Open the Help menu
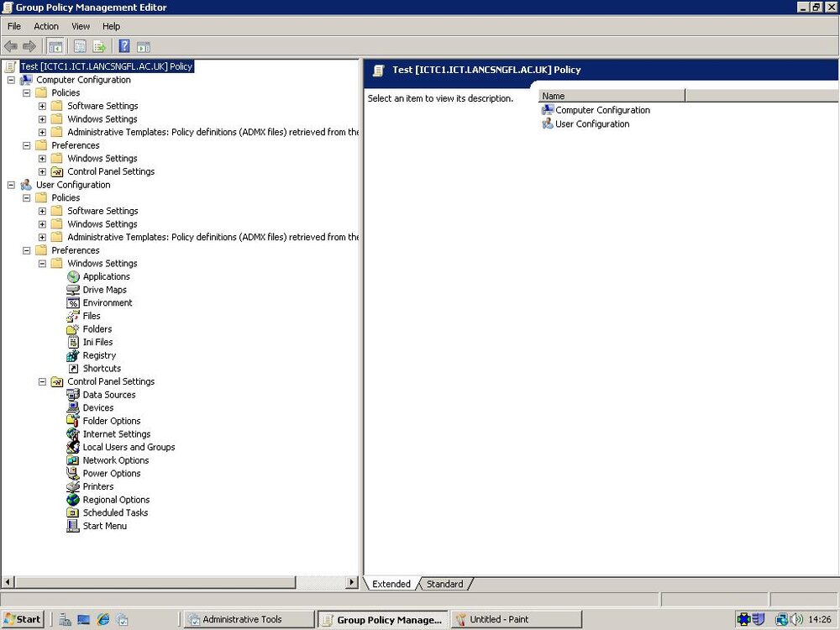The width and height of the screenshot is (840, 630). click(112, 26)
